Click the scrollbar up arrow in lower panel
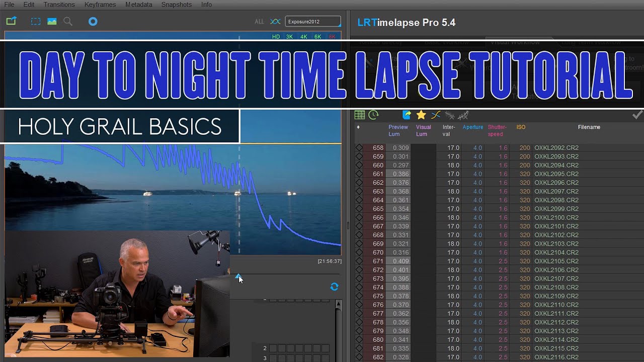 (x=338, y=304)
